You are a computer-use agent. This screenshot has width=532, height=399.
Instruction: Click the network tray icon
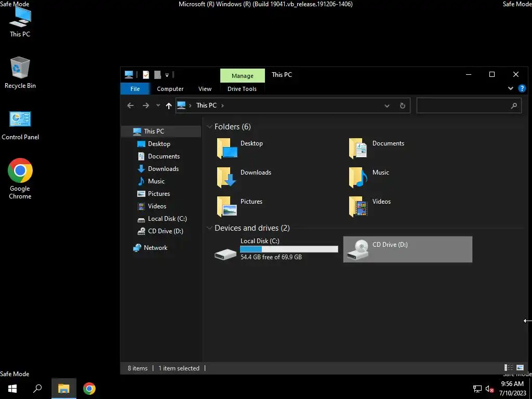[x=477, y=389]
